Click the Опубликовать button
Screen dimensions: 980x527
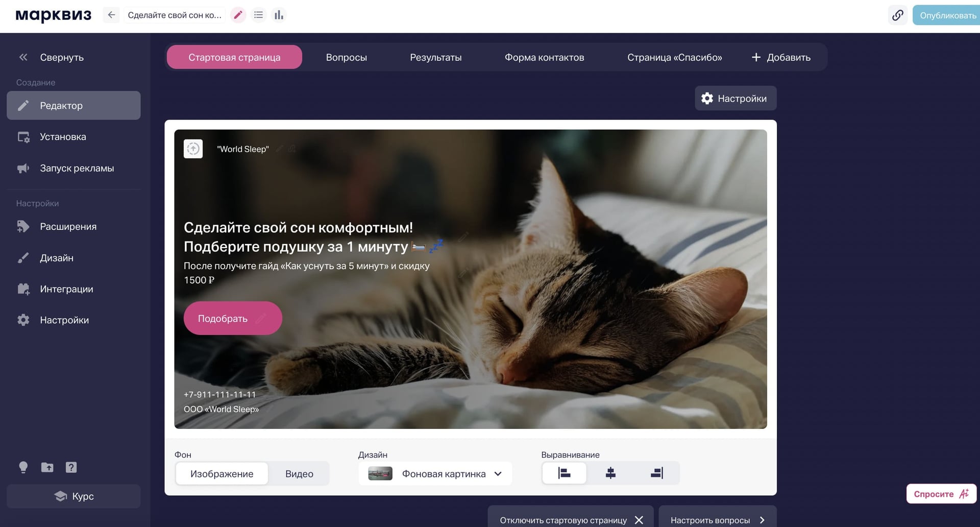point(947,15)
